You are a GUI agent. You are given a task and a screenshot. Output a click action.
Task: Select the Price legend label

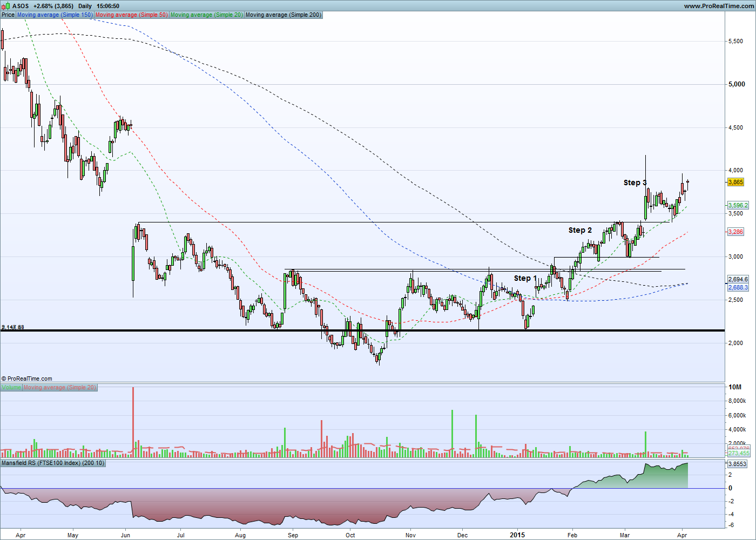pos(8,15)
